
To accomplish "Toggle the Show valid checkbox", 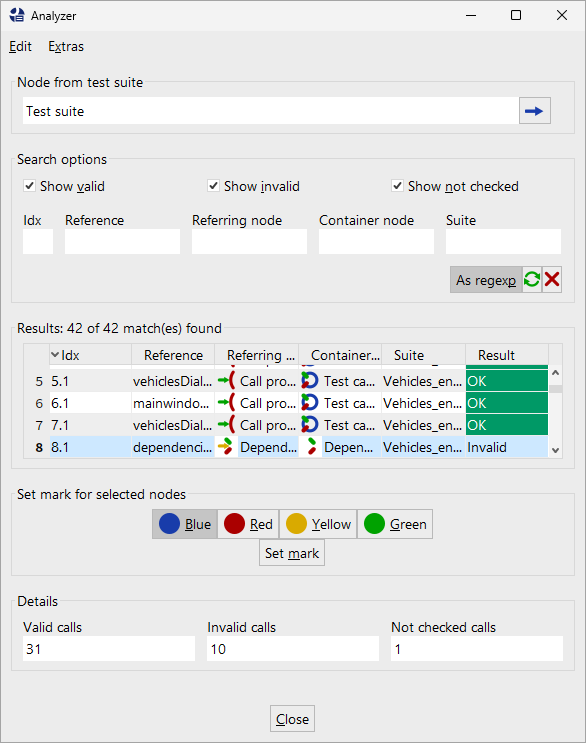I will [x=29, y=186].
